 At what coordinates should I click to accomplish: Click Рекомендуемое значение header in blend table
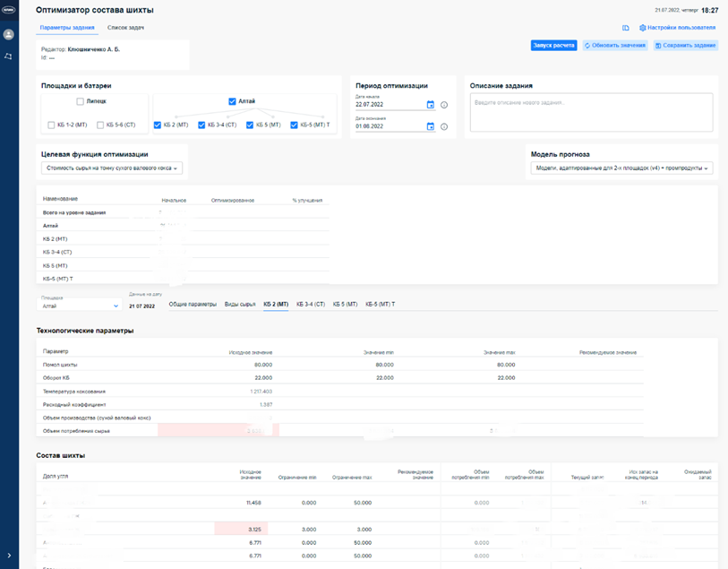(x=415, y=474)
